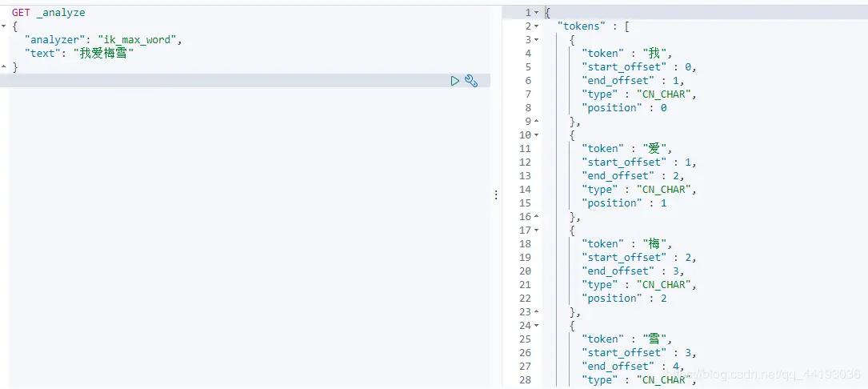Click "start_offset" : 2 on line 19
The height and width of the screenshot is (389, 868).
(638, 258)
